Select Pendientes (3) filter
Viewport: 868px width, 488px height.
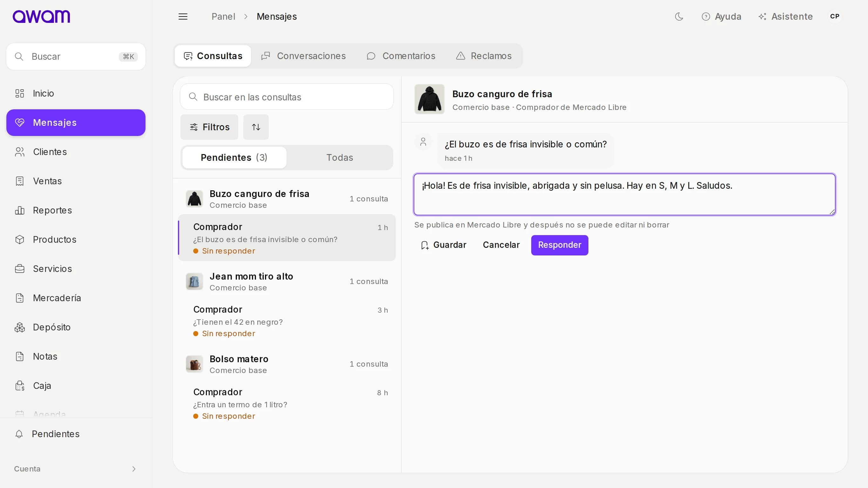[234, 157]
